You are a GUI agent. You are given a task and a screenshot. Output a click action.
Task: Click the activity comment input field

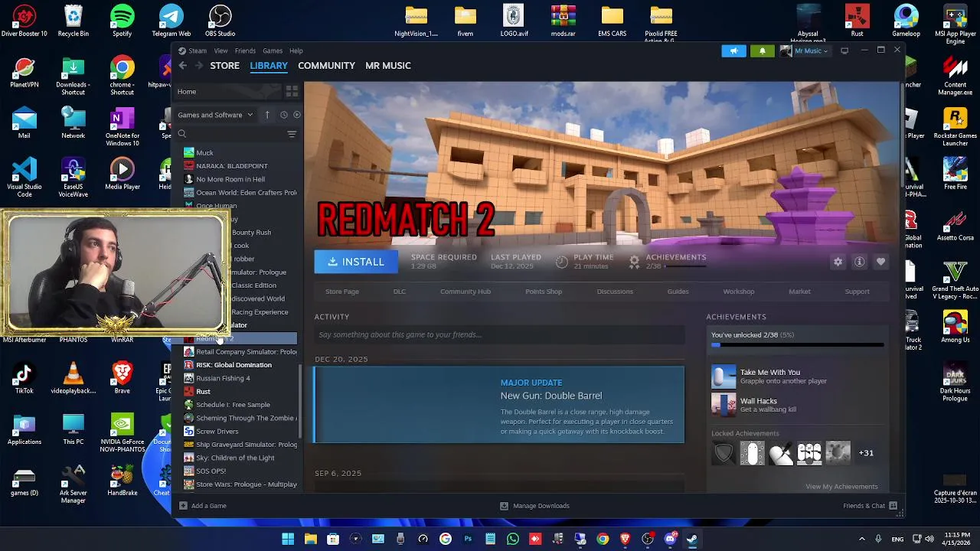(499, 334)
